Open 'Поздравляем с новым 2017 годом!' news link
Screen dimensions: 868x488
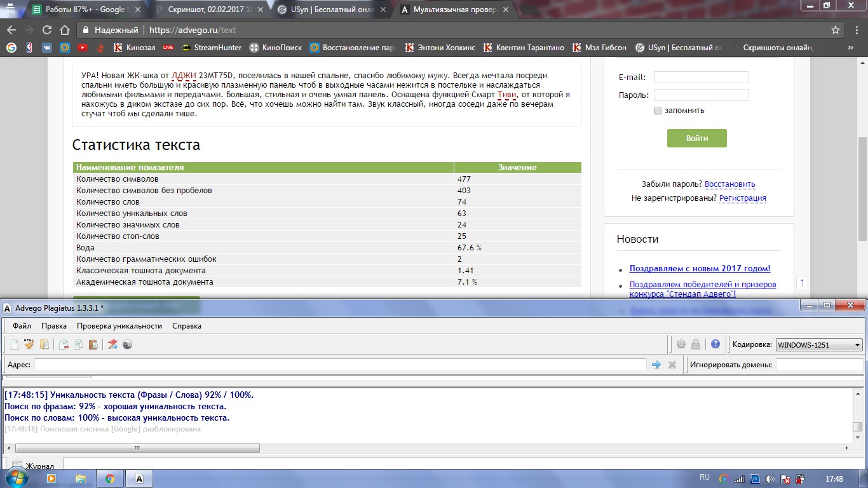tap(700, 269)
